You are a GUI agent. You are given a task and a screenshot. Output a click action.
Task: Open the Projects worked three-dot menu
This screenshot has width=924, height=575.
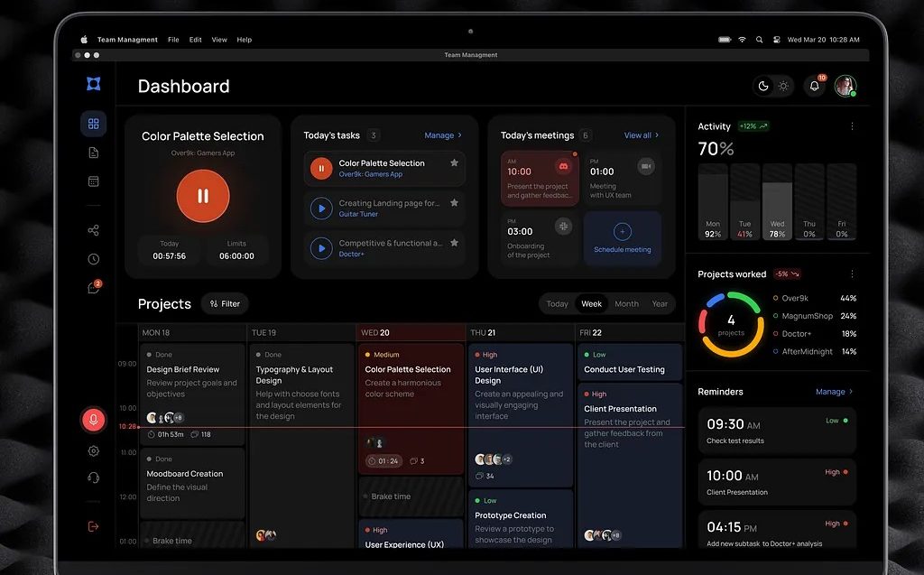pos(852,274)
